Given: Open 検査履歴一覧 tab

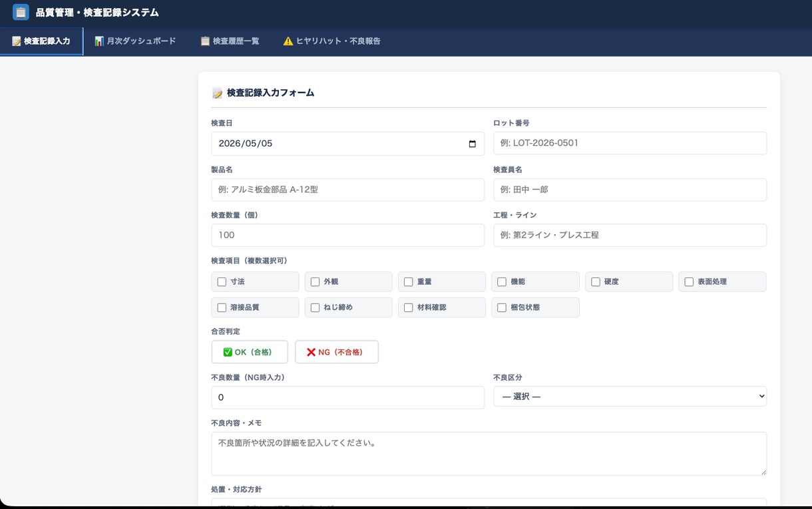Looking at the screenshot, I should (x=230, y=41).
